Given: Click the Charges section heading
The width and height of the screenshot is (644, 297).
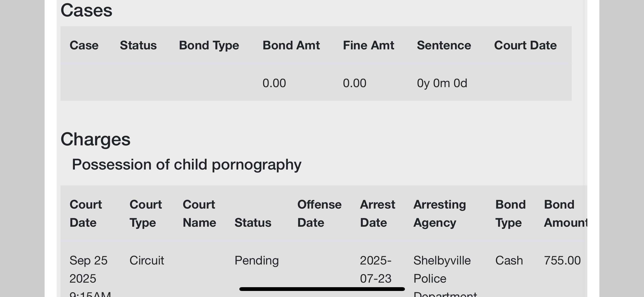Looking at the screenshot, I should [x=95, y=139].
